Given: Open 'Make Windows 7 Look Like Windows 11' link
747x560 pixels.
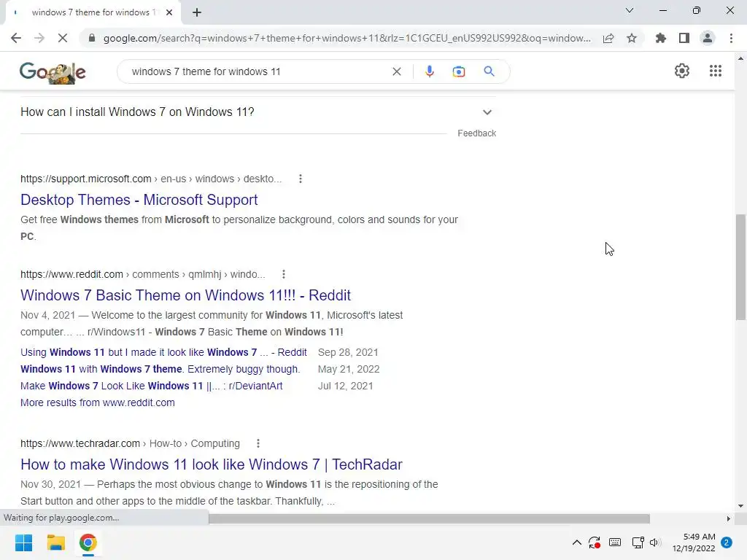Looking at the screenshot, I should pyautogui.click(x=152, y=386).
